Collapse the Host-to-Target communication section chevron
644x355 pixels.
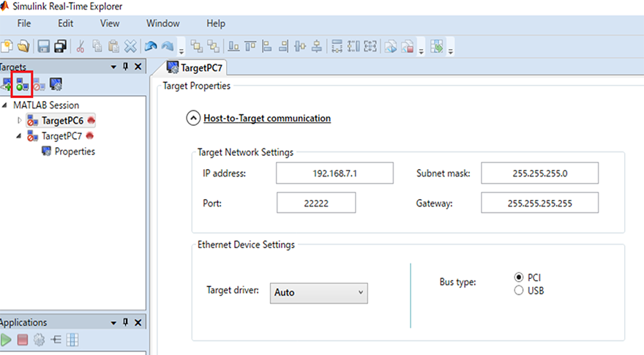(193, 119)
